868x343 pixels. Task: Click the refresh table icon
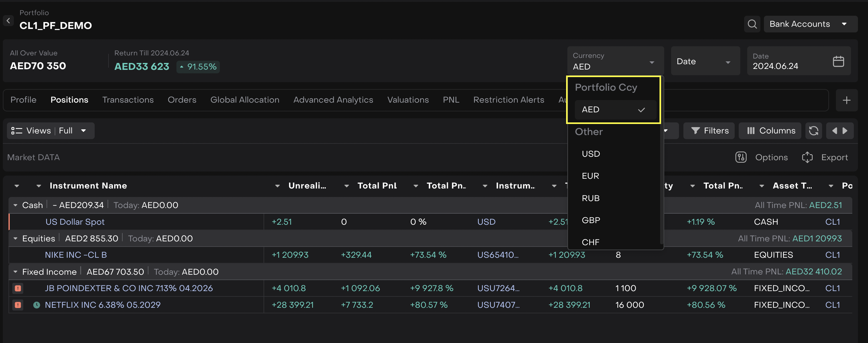pos(813,131)
